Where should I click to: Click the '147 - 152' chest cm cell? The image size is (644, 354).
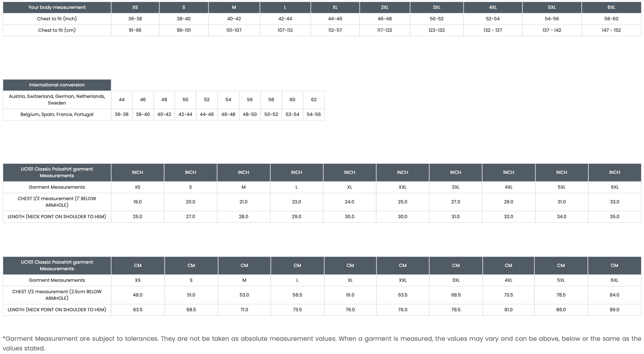(611, 30)
